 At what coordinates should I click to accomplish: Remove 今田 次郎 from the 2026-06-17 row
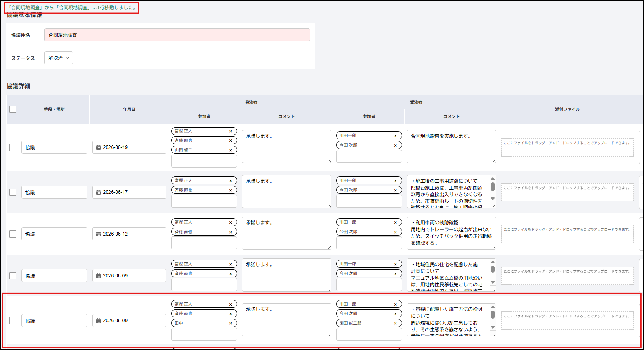(395, 190)
